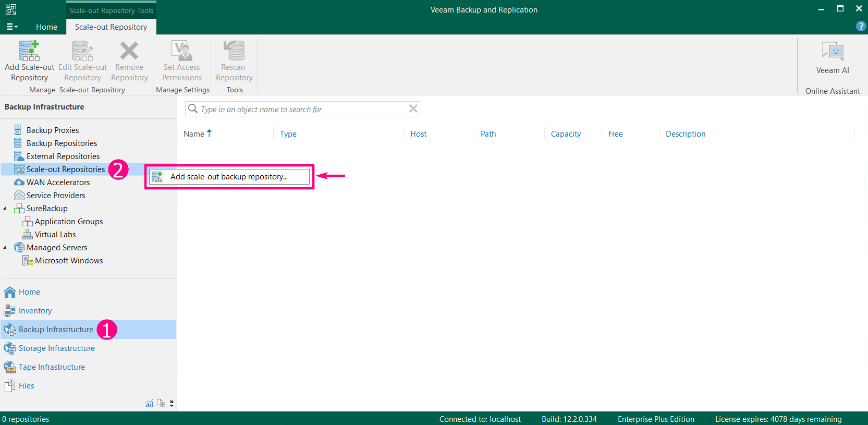Click the search magnifier icon
The height and width of the screenshot is (425, 868).
click(x=193, y=108)
